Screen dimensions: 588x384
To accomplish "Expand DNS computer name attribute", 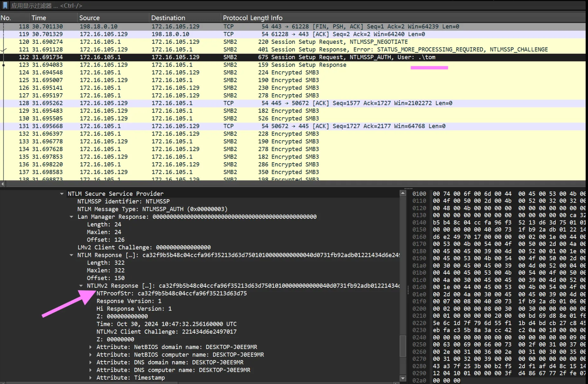I will [90, 370].
